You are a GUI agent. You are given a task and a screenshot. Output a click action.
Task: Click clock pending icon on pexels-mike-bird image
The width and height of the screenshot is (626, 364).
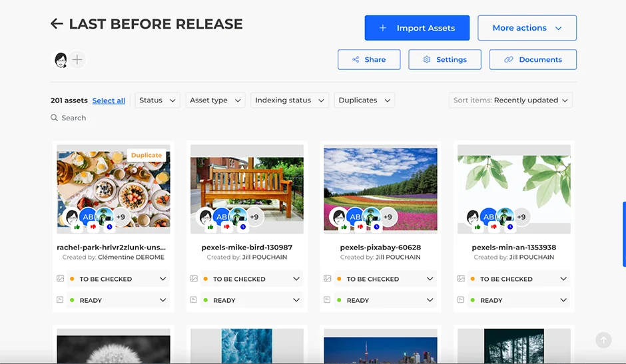coord(242,227)
